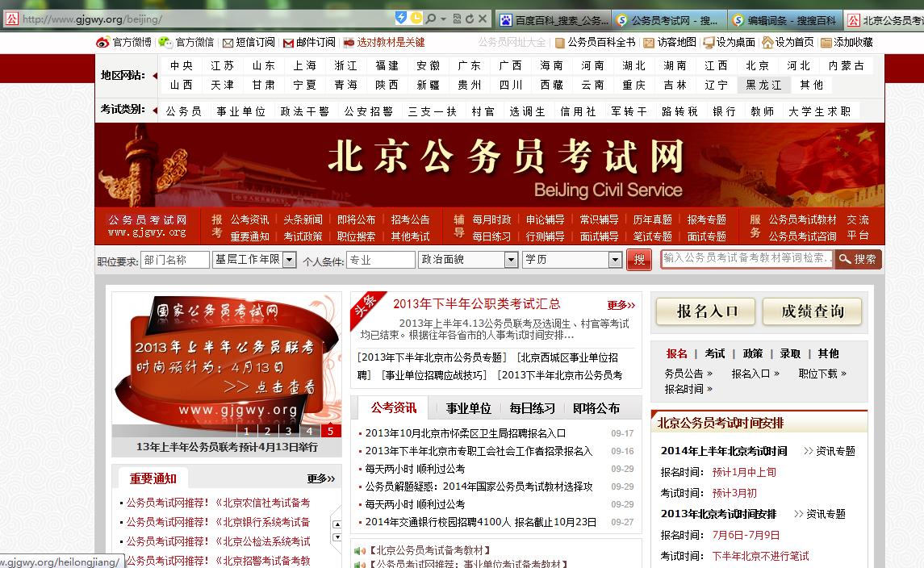Open the 西藏 region link
The width and height of the screenshot is (924, 568).
pos(552,85)
